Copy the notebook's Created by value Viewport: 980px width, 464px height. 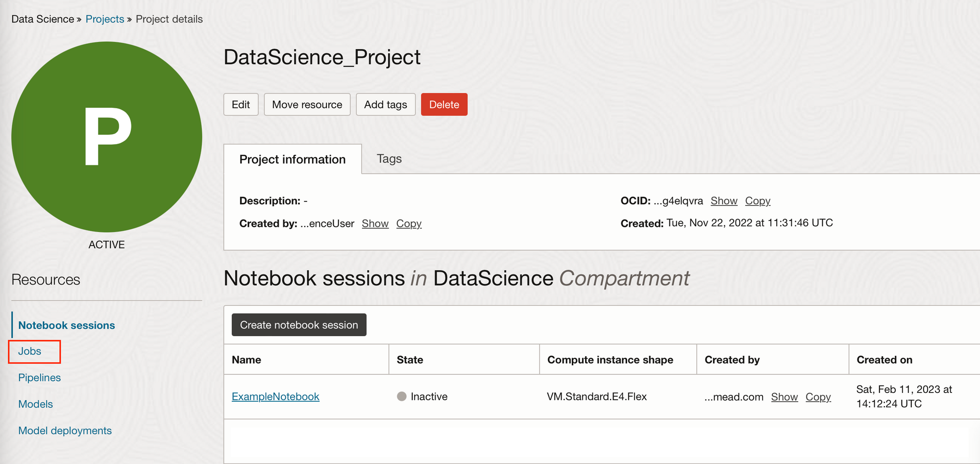coord(818,397)
